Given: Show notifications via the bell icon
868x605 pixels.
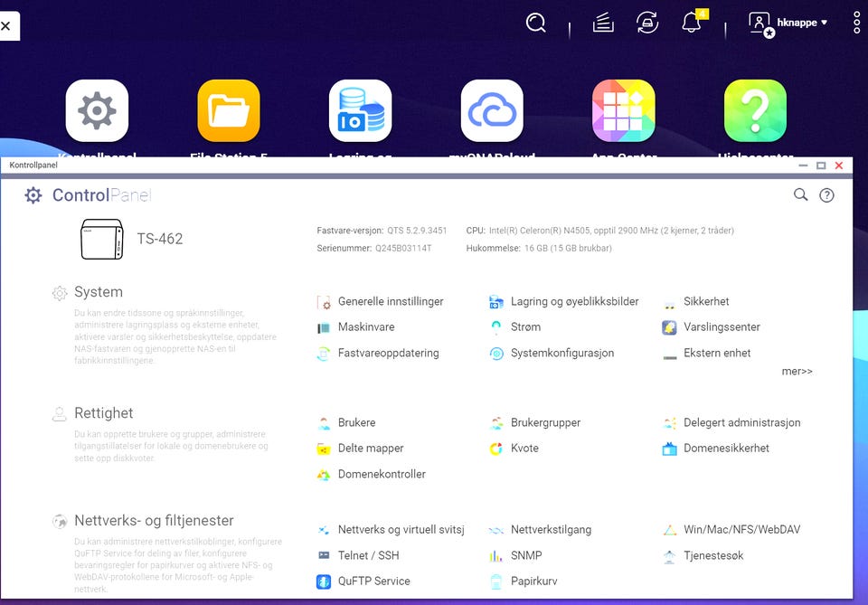Looking at the screenshot, I should point(693,22).
